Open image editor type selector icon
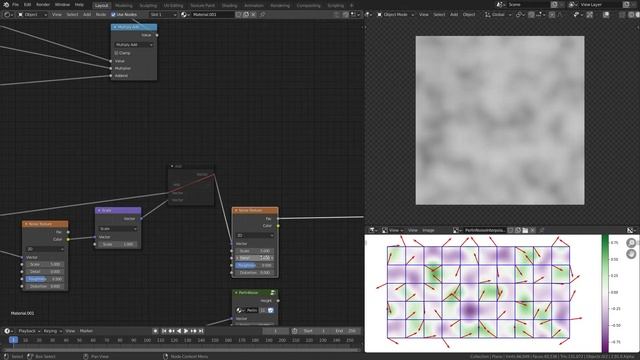The height and width of the screenshot is (360, 640). [372, 231]
